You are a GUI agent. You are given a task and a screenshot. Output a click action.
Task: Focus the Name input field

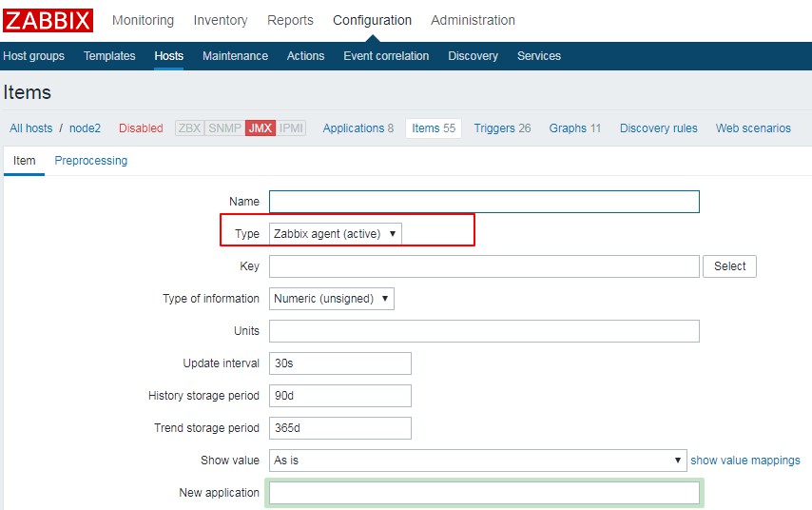point(484,202)
